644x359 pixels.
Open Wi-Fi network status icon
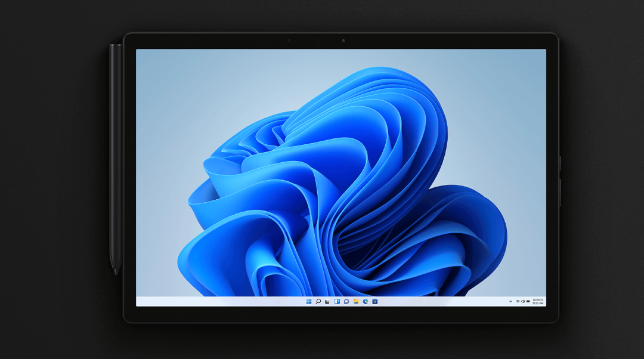pyautogui.click(x=518, y=302)
